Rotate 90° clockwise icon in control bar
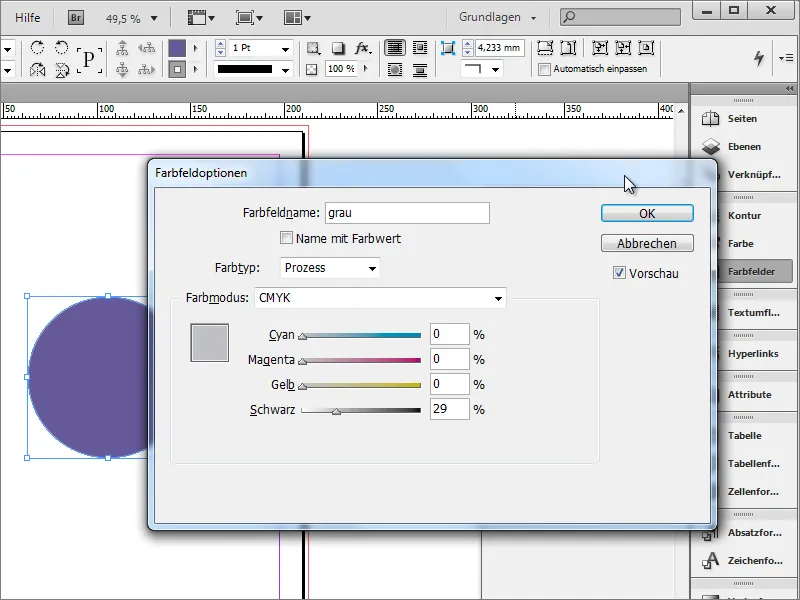The image size is (800, 600). pyautogui.click(x=37, y=48)
